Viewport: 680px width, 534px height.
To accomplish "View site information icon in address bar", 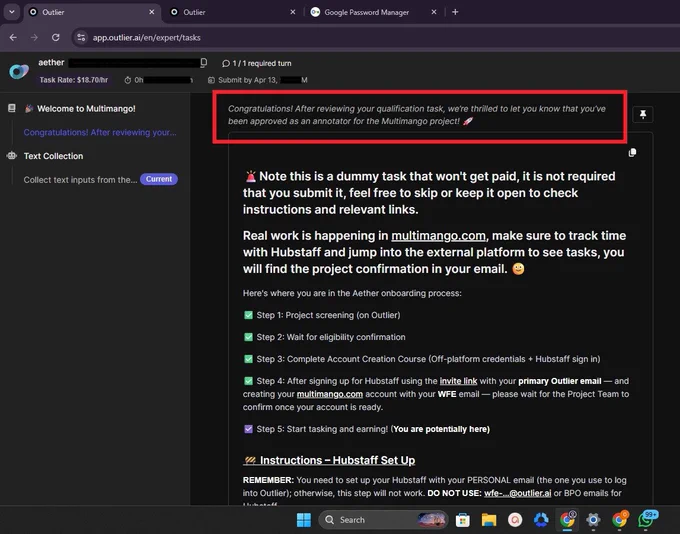I will 81,37.
